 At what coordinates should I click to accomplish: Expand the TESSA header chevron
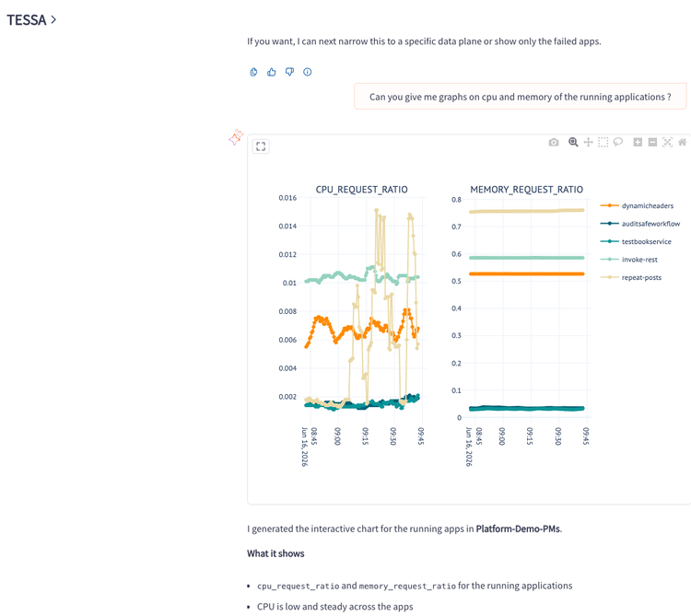[x=53, y=19]
